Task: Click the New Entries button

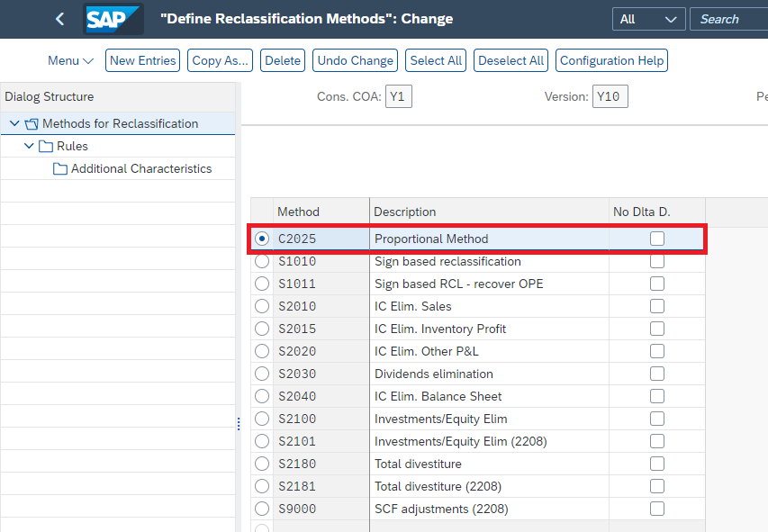Action: coord(142,60)
